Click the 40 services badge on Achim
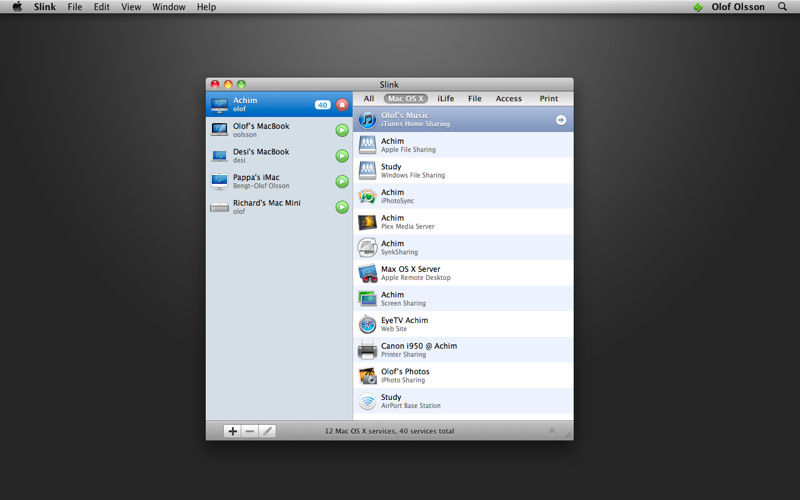 coord(322,105)
